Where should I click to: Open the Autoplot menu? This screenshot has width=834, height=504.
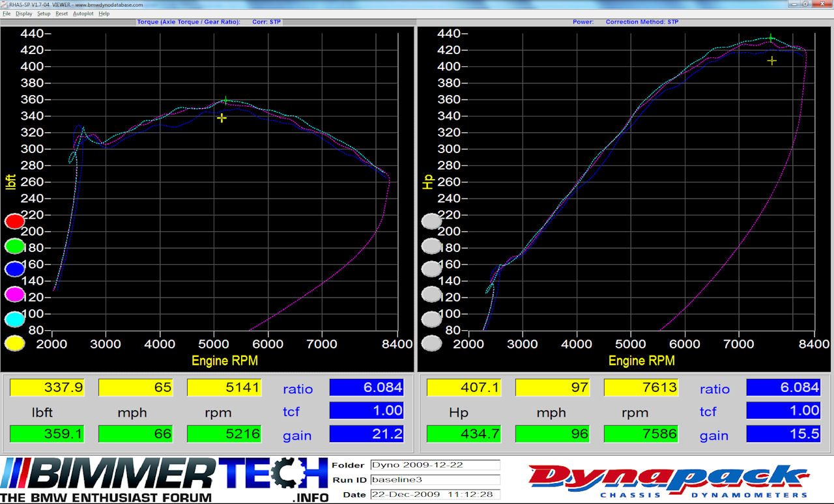coord(83,13)
